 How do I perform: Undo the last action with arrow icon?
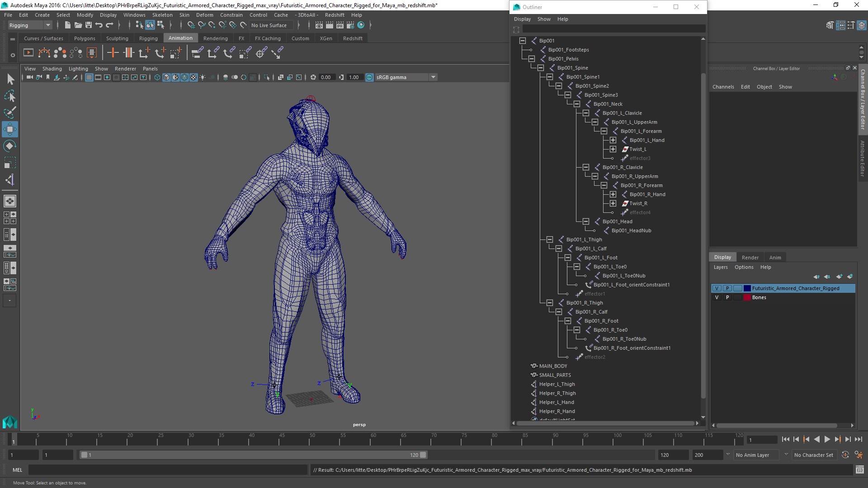(x=99, y=25)
